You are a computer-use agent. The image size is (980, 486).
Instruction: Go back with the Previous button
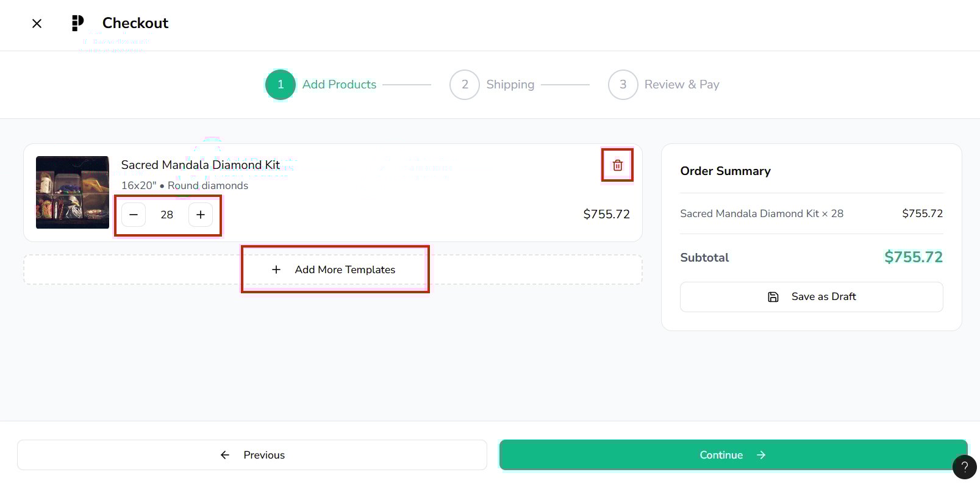point(252,455)
